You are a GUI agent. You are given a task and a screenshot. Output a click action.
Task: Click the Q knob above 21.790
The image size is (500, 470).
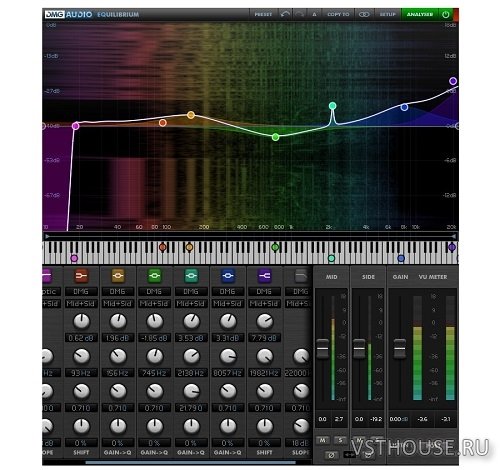click(x=191, y=391)
